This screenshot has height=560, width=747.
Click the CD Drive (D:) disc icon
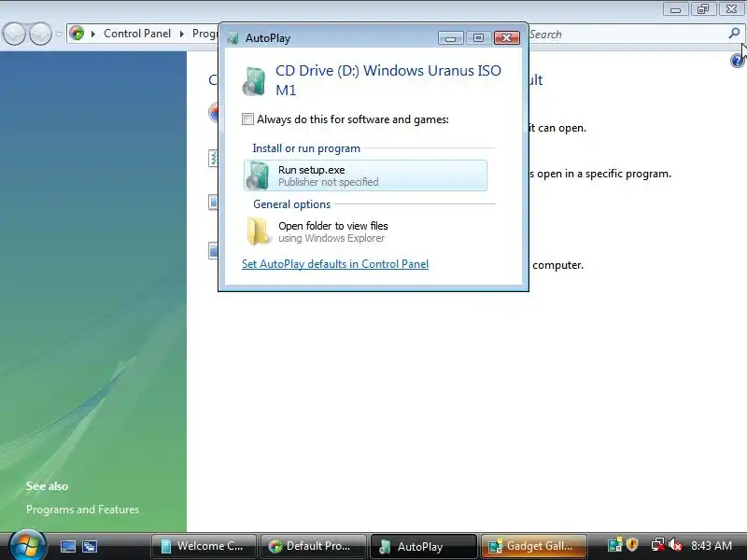(254, 81)
